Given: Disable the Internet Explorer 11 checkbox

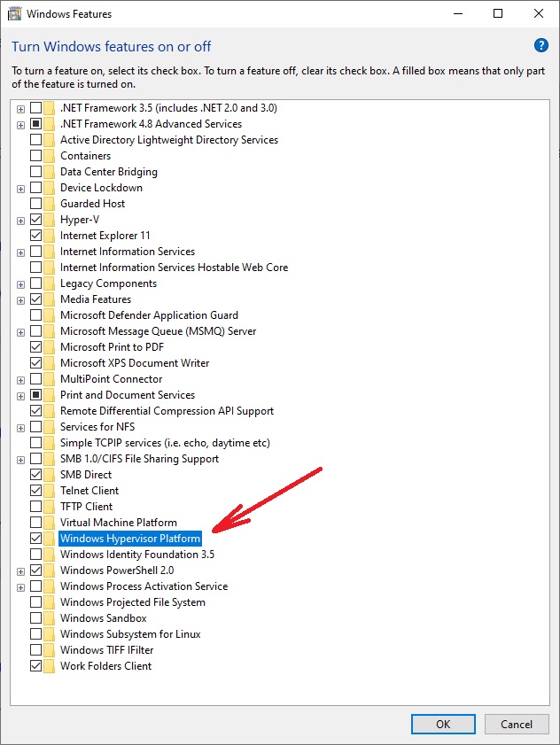Looking at the screenshot, I should [x=35, y=235].
